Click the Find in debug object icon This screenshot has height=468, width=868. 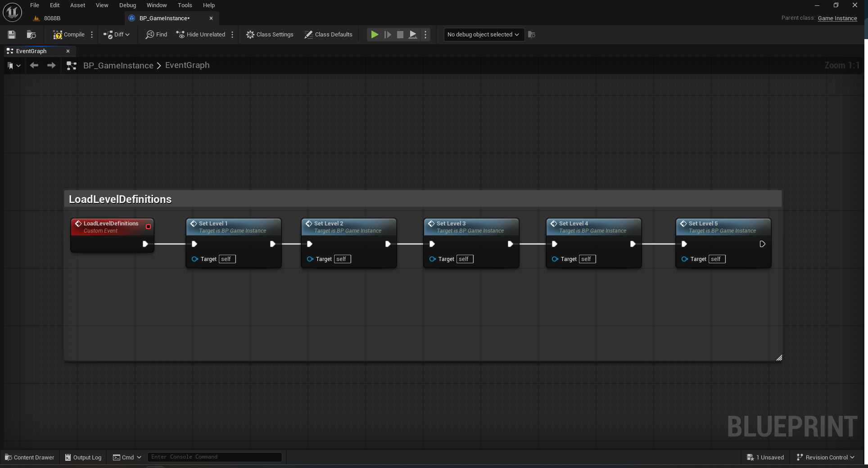pyautogui.click(x=531, y=35)
